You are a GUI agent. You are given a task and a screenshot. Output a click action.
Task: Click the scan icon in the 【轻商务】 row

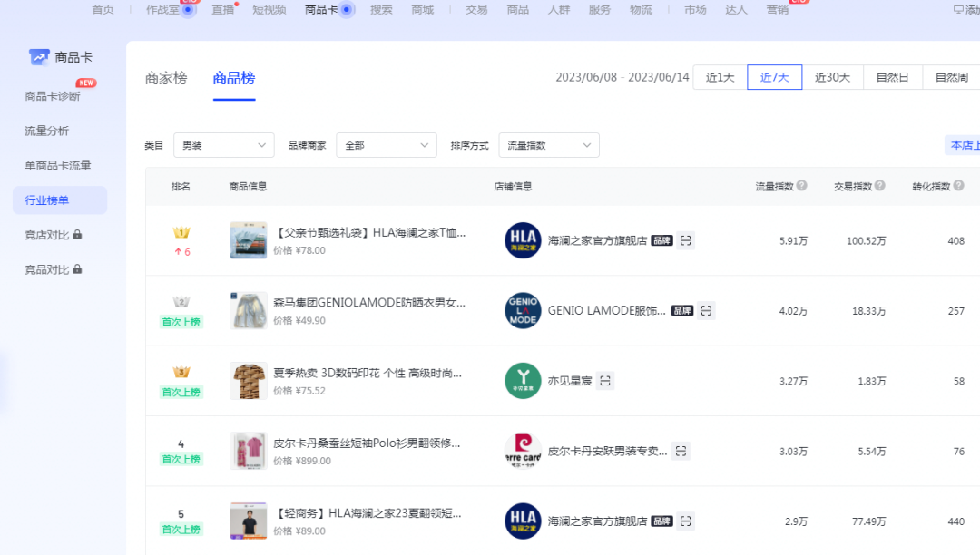pos(686,521)
